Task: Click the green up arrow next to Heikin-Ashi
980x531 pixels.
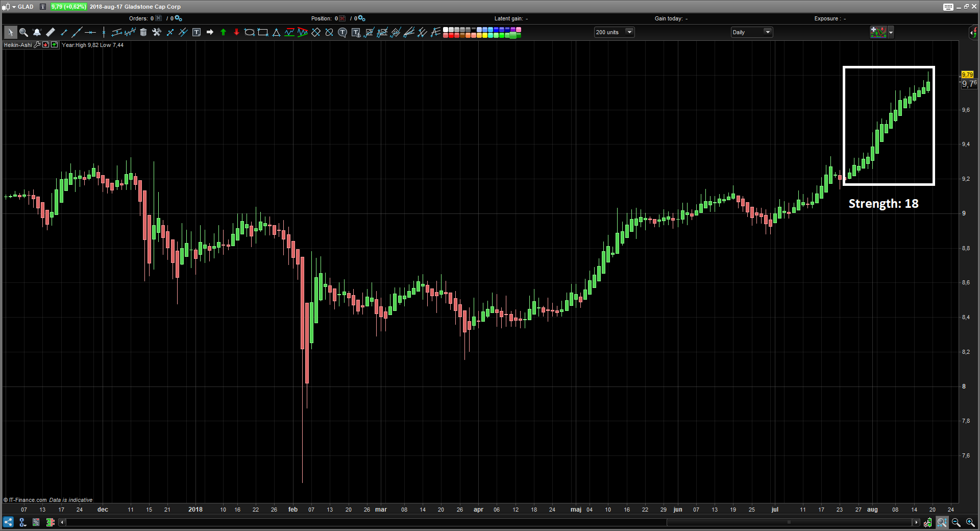Action: click(55, 45)
